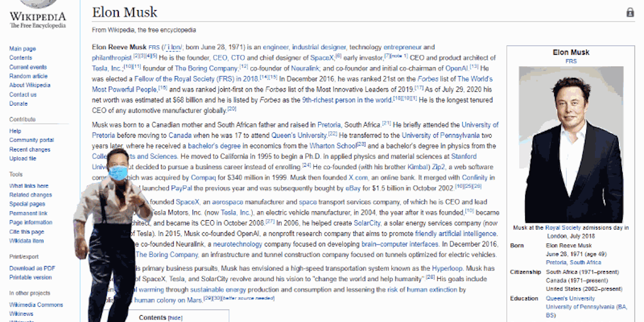Open the Contact us link
644x322 pixels.
click(x=23, y=94)
